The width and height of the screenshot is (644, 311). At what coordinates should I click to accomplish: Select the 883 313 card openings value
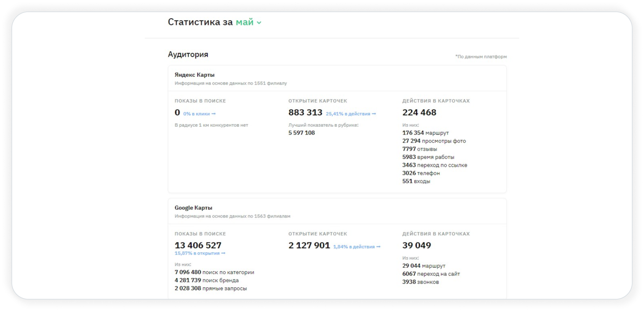tap(305, 113)
